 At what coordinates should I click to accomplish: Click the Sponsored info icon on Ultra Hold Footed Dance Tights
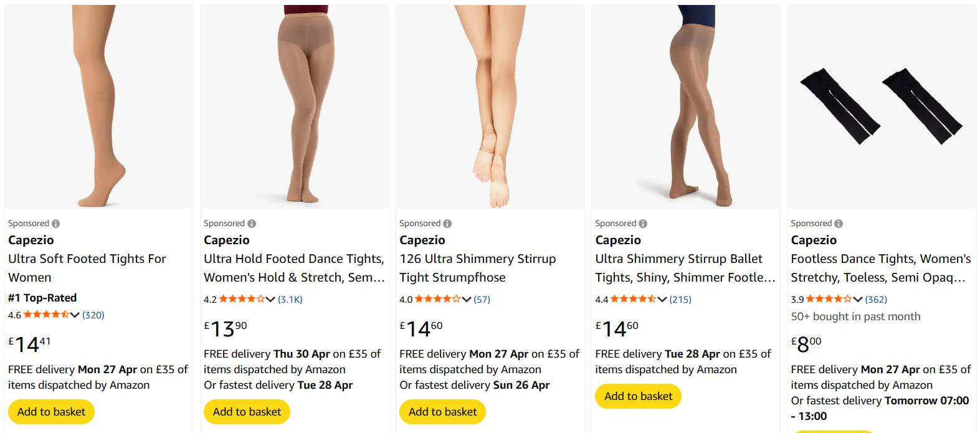(x=252, y=224)
